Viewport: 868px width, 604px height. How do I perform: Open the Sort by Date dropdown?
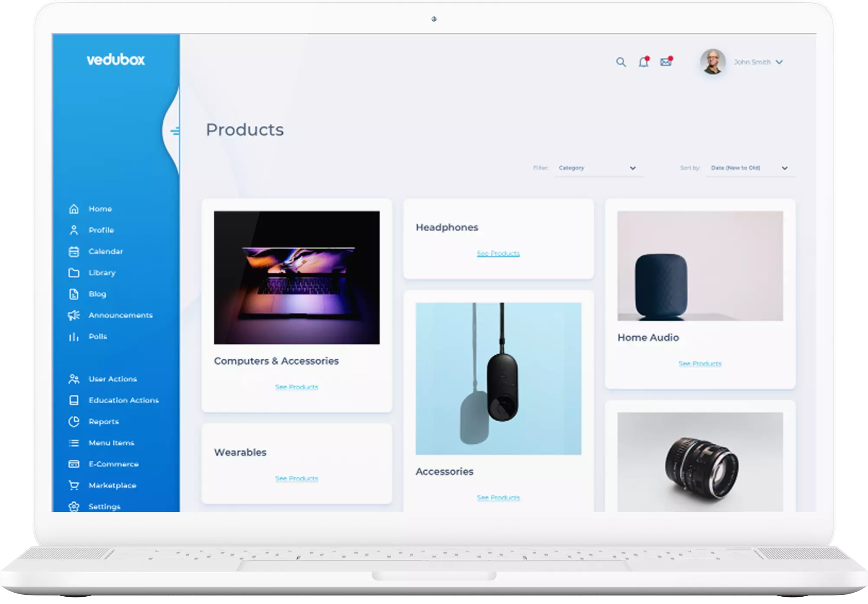(749, 168)
